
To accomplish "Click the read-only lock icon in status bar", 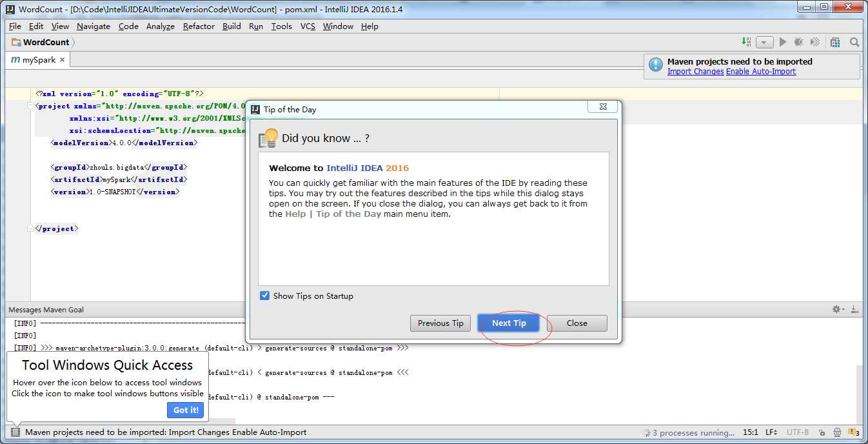I will point(822,432).
